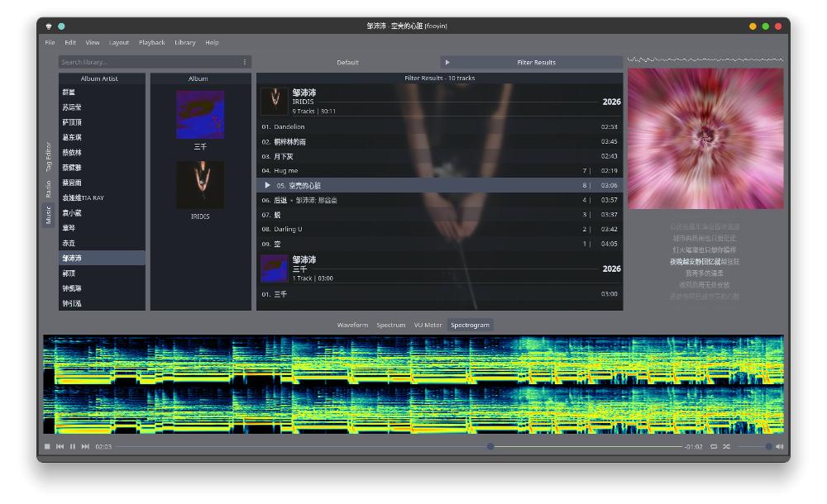Open search options three-dot menu

245,62
